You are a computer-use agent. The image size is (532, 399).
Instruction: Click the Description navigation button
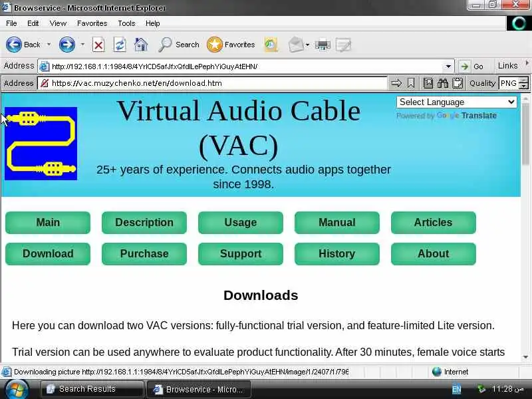pyautogui.click(x=144, y=223)
